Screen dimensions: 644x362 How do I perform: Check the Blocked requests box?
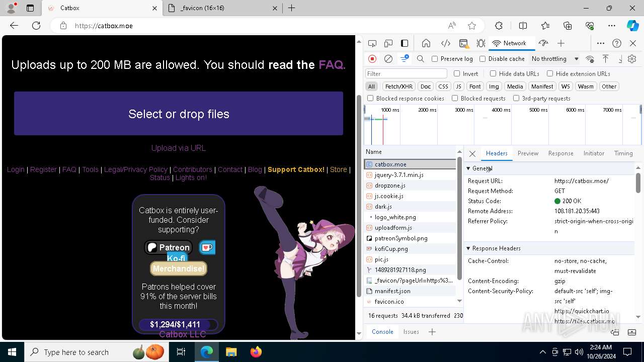pos(455,99)
